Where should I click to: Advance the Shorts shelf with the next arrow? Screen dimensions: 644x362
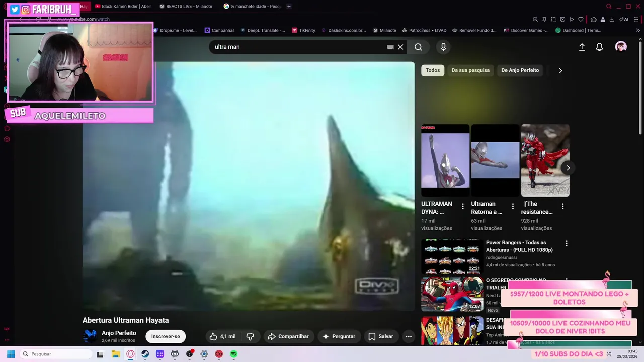568,168
